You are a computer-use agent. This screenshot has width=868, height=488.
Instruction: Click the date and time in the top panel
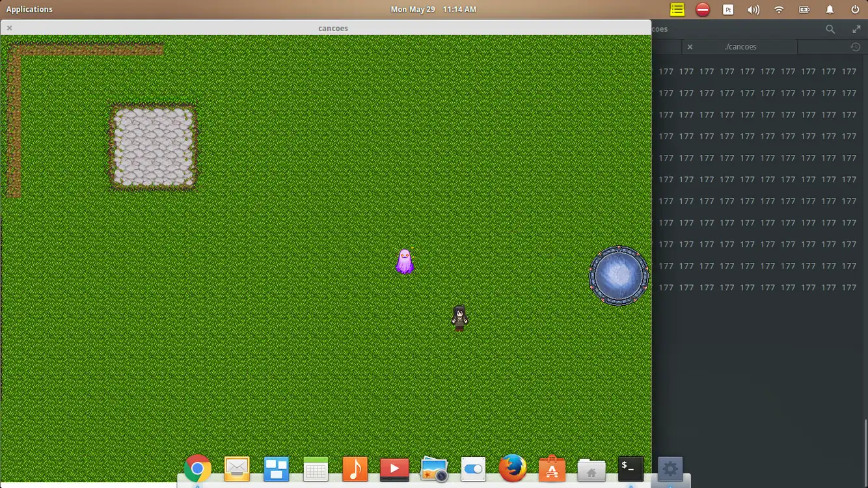(x=433, y=9)
